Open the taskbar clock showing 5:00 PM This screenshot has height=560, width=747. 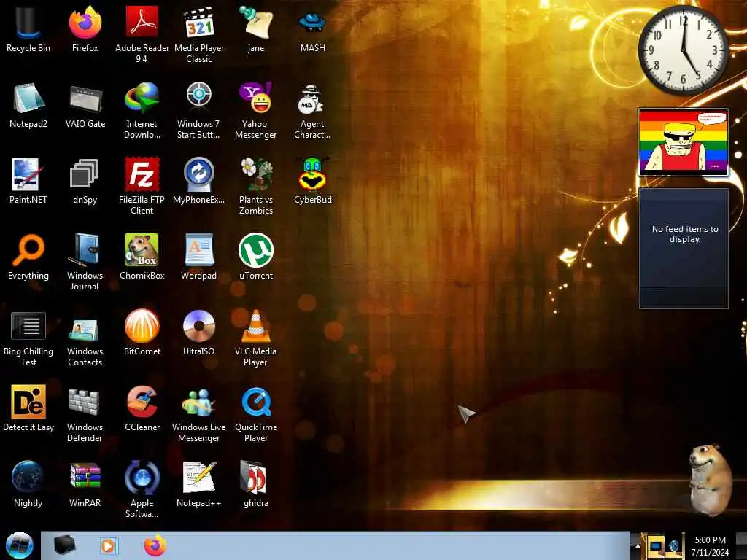point(710,546)
